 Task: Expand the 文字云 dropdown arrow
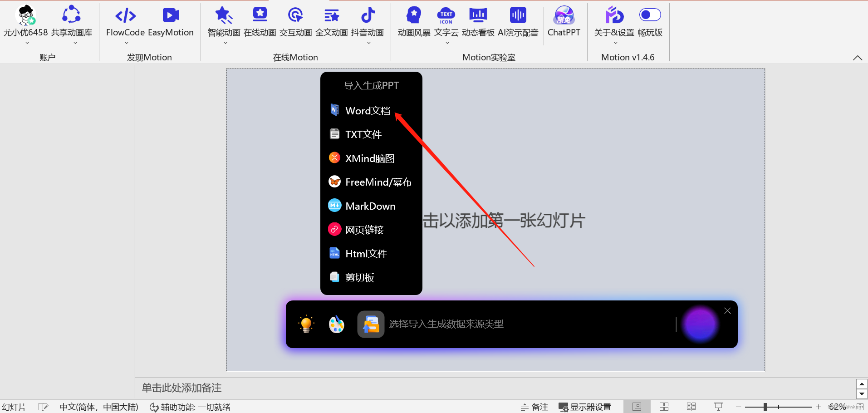(x=447, y=43)
